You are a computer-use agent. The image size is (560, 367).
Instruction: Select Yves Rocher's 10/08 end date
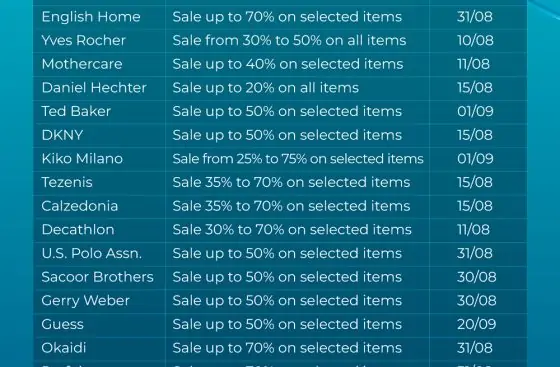pos(475,40)
